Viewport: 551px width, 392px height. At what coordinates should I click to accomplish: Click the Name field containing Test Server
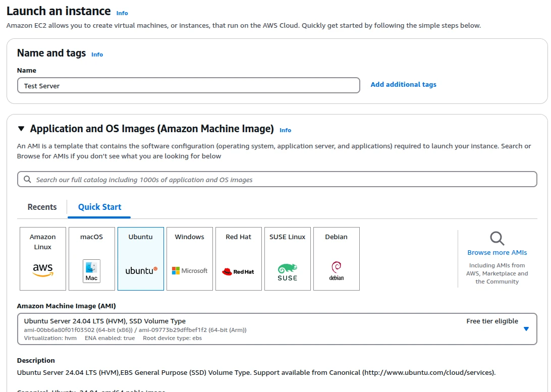[189, 85]
